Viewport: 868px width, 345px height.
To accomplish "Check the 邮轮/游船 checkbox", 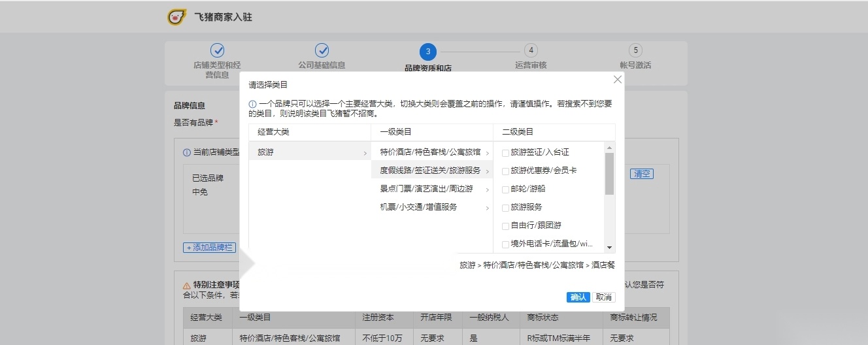I will point(505,189).
